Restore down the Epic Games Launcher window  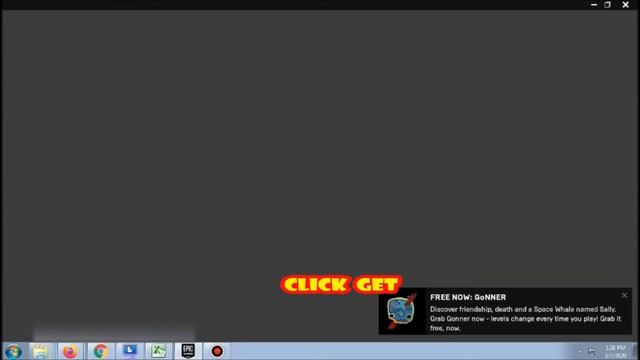coord(607,4)
